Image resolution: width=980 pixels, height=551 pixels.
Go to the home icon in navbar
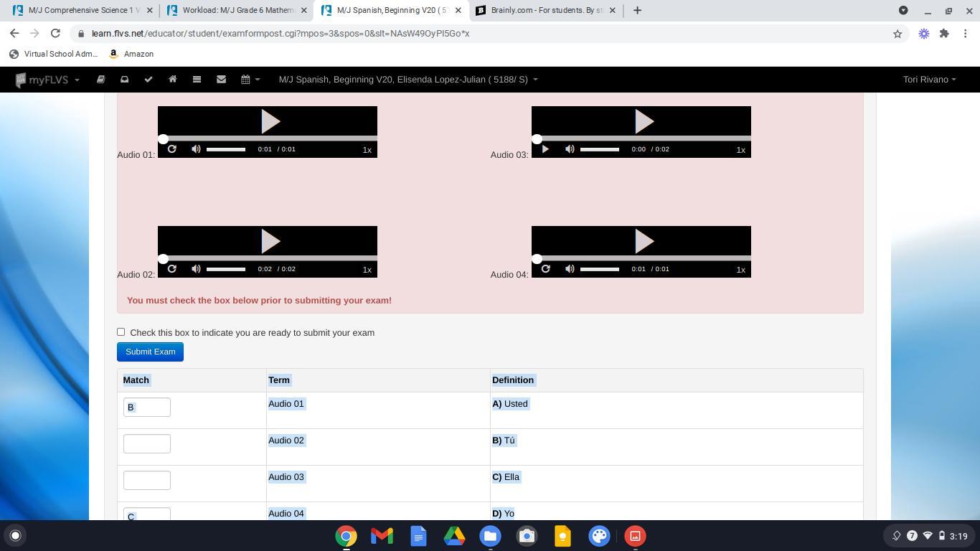[x=172, y=80]
